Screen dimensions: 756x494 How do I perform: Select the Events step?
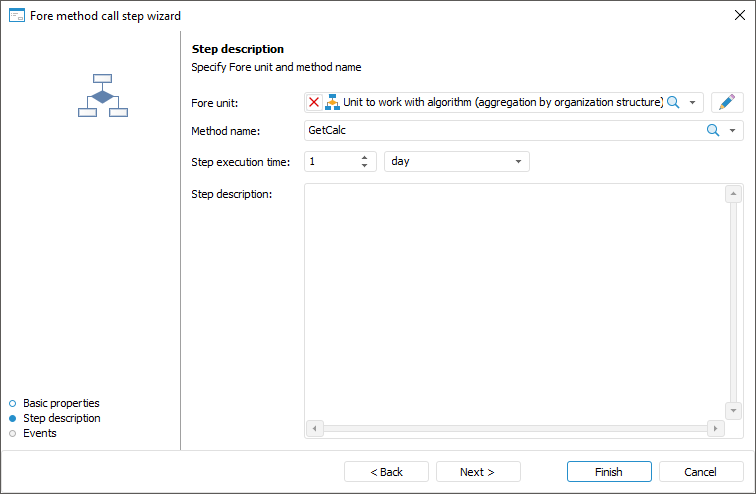(40, 433)
